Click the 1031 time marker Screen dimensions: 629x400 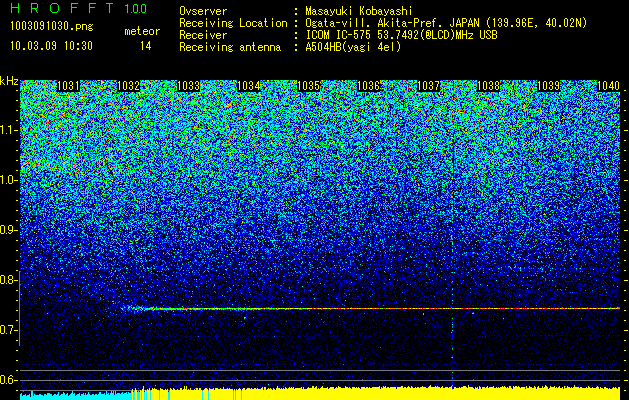69,86
